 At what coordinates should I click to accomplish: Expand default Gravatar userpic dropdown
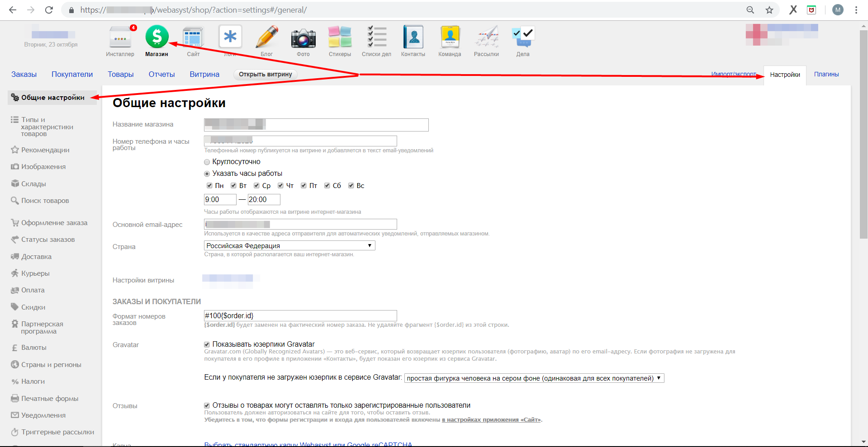(x=534, y=378)
